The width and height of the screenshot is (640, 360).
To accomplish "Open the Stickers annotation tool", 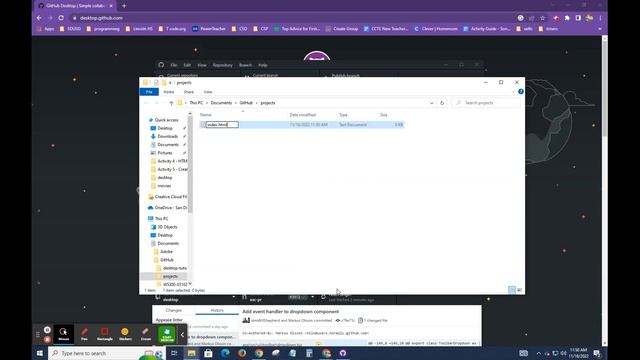I will pos(125,334).
